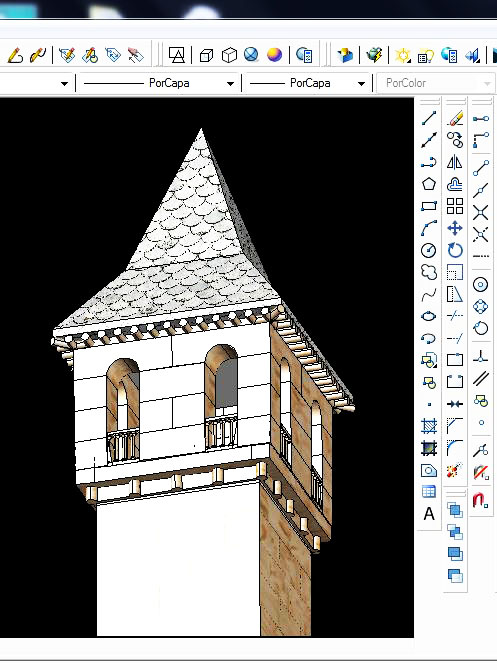The height and width of the screenshot is (670, 497).
Task: Select the Region tool
Action: tap(429, 470)
